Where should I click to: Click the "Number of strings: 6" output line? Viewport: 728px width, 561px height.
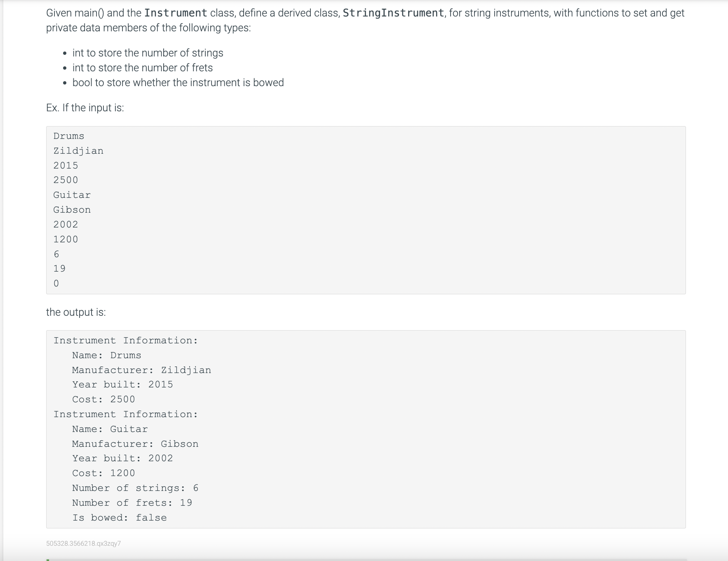tap(135, 488)
